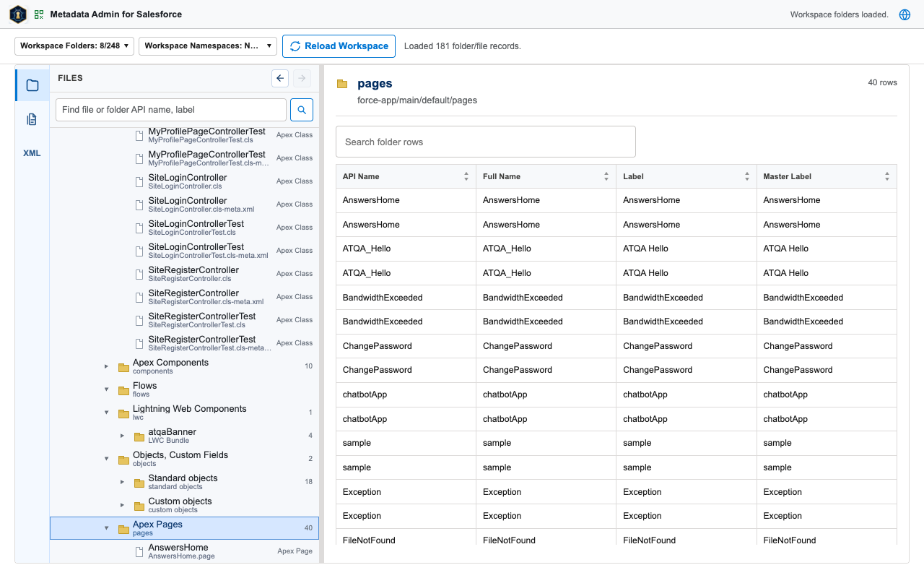Click the force-app/main/default/pages path text
This screenshot has height=578, width=924.
click(x=417, y=100)
